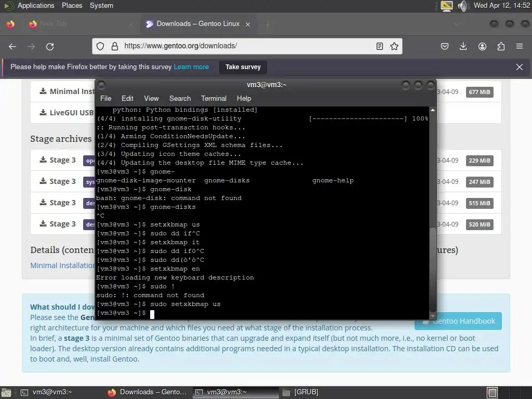This screenshot has height=399, width=532.
Task: Open tracking protection shield icon
Action: 100,46
